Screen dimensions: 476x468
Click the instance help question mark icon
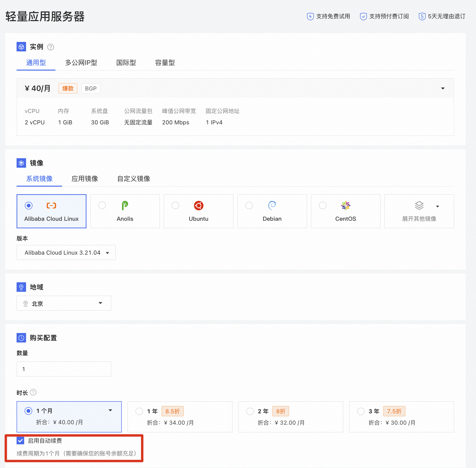(x=51, y=47)
